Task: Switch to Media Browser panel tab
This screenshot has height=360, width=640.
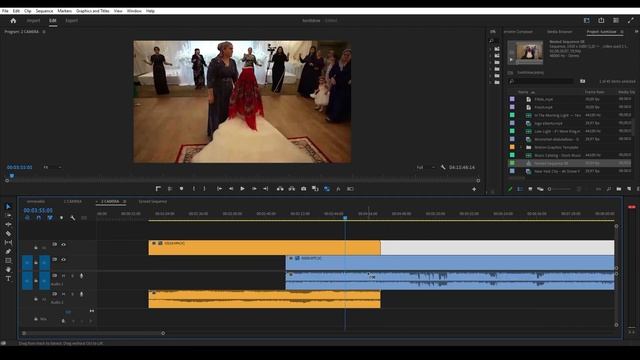Action: coord(560,32)
